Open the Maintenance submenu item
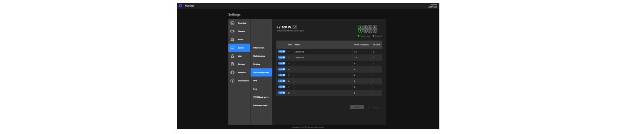644x134 pixels. [259, 56]
